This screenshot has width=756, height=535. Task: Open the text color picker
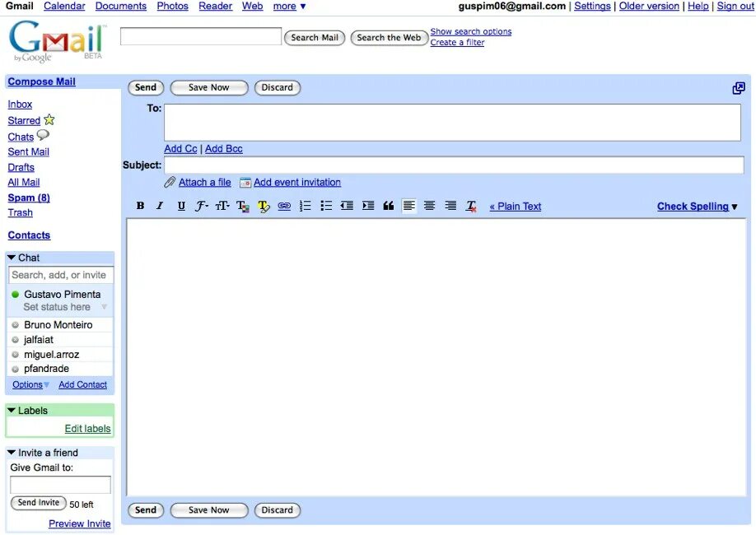pos(243,207)
